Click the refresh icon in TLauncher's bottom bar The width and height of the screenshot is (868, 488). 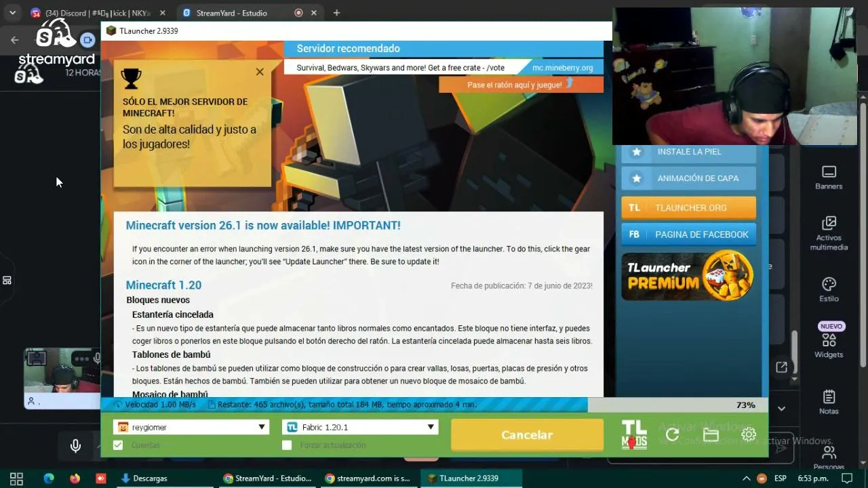[x=672, y=435]
